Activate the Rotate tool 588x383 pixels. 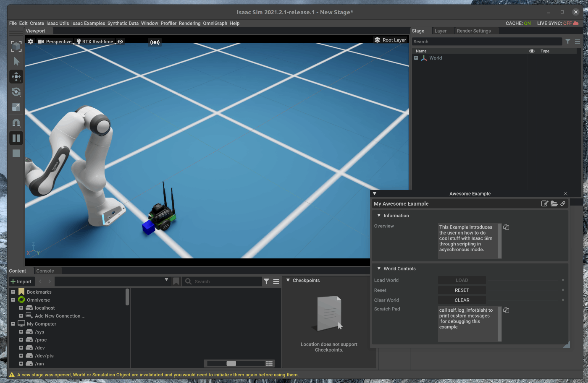(x=16, y=92)
